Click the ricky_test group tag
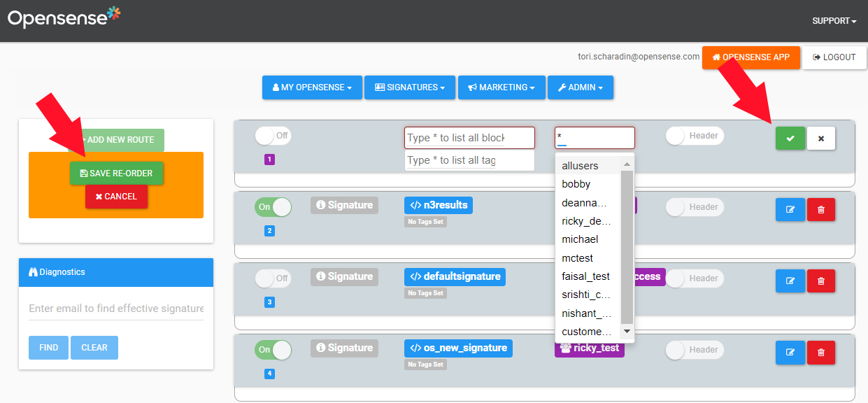Screen dimensions: 868x403 tap(590, 348)
